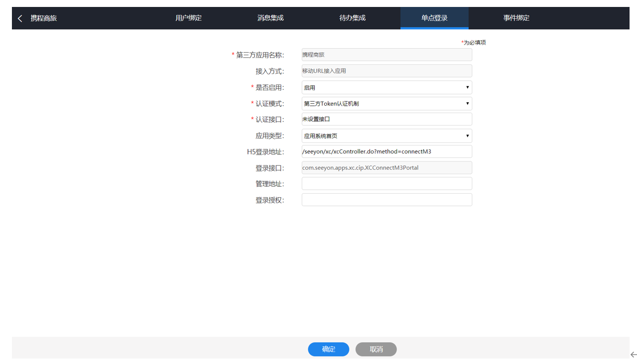This screenshot has width=637, height=364.
Task: Click the empty 管理地址 field
Action: click(386, 184)
